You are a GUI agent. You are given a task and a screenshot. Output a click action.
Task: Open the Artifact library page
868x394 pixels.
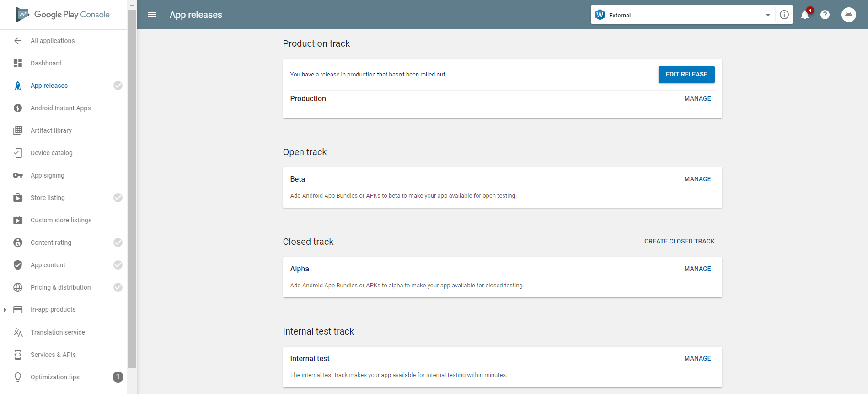point(51,130)
